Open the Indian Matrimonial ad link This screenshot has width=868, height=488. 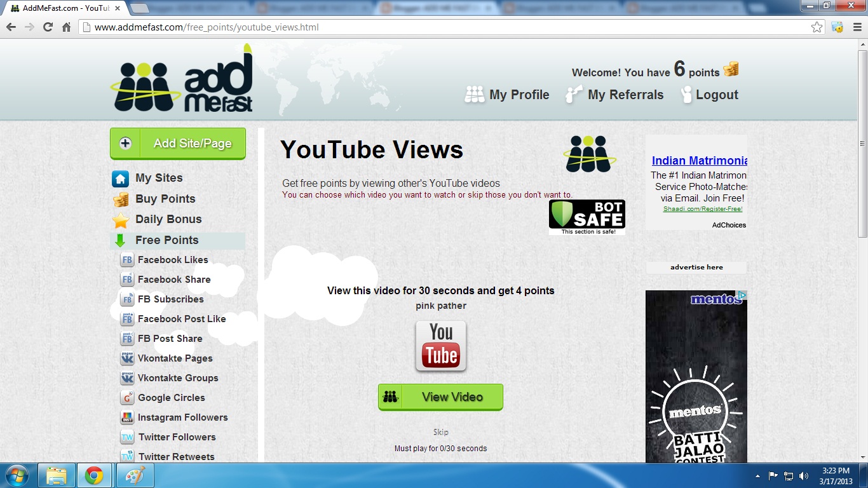pos(699,161)
